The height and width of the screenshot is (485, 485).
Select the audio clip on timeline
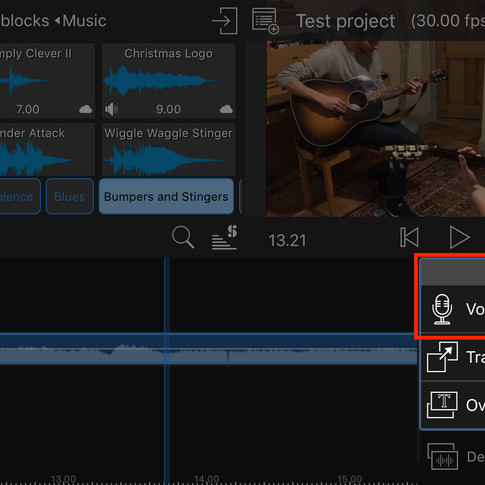[208, 348]
